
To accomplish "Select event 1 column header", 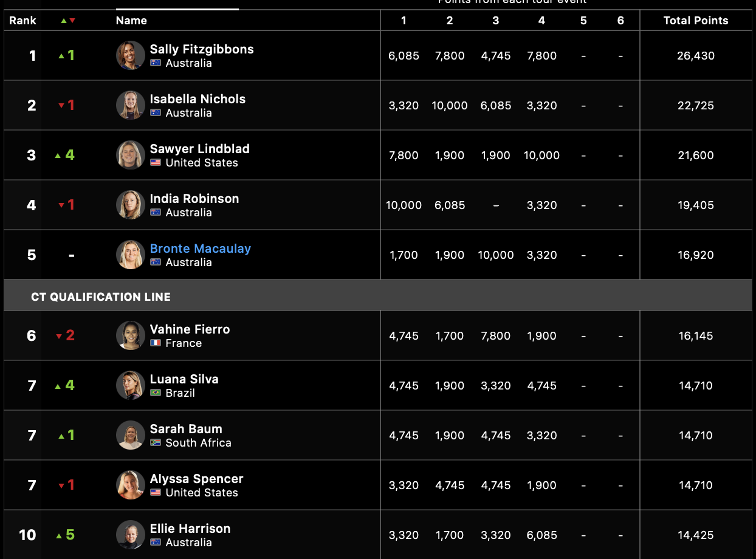I will 404,21.
